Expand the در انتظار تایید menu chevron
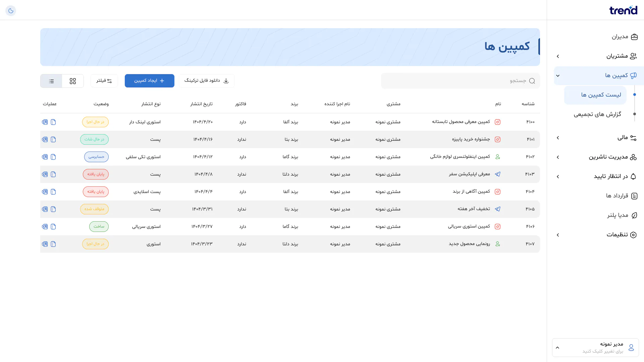This screenshot has height=362, width=644. coord(558,177)
